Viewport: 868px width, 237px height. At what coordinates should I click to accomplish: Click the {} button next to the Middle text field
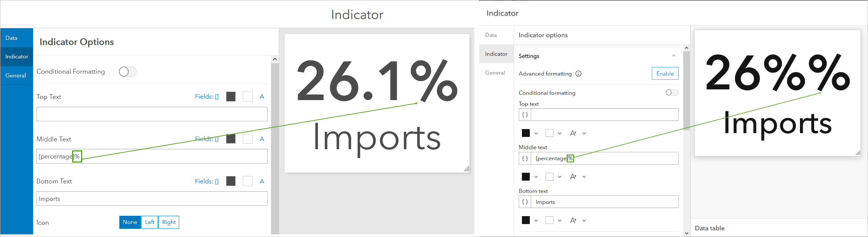point(525,158)
